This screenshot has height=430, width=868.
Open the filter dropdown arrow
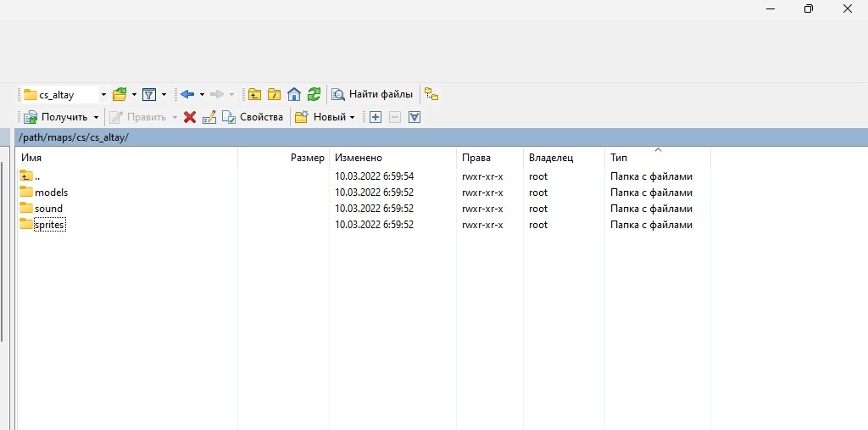pyautogui.click(x=164, y=94)
